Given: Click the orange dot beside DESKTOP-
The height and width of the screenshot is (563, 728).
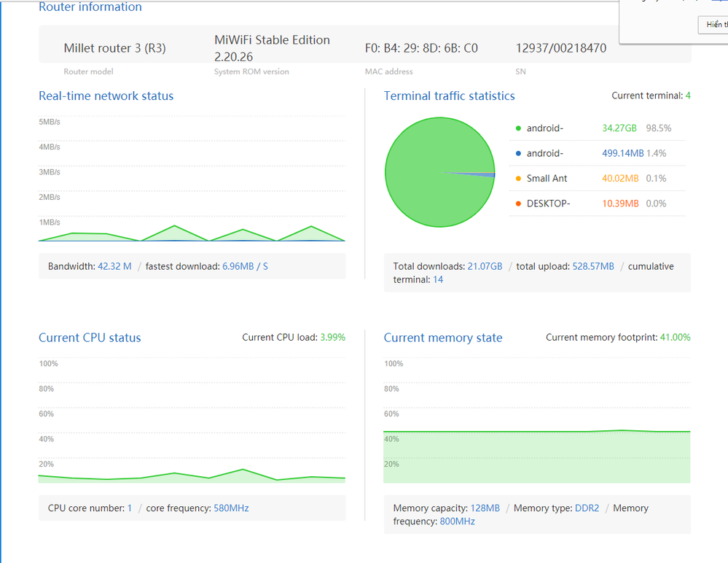Looking at the screenshot, I should click(x=518, y=203).
